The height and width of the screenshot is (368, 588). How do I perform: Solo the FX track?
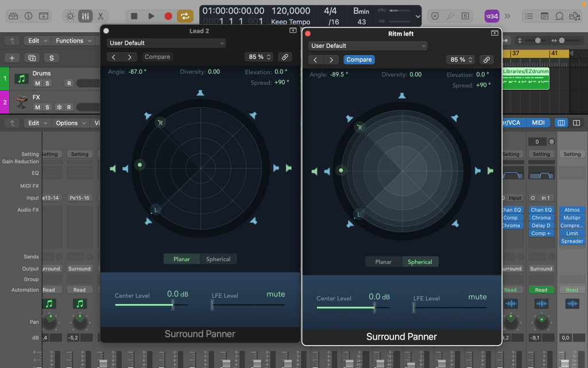(47, 107)
